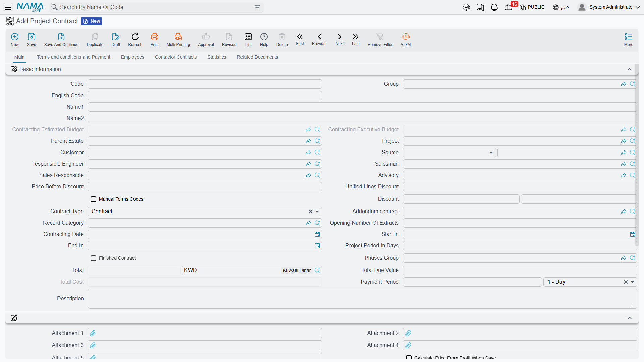This screenshot has height=362, width=644.
Task: Collapse the Basic Information section
Action: [x=630, y=69]
